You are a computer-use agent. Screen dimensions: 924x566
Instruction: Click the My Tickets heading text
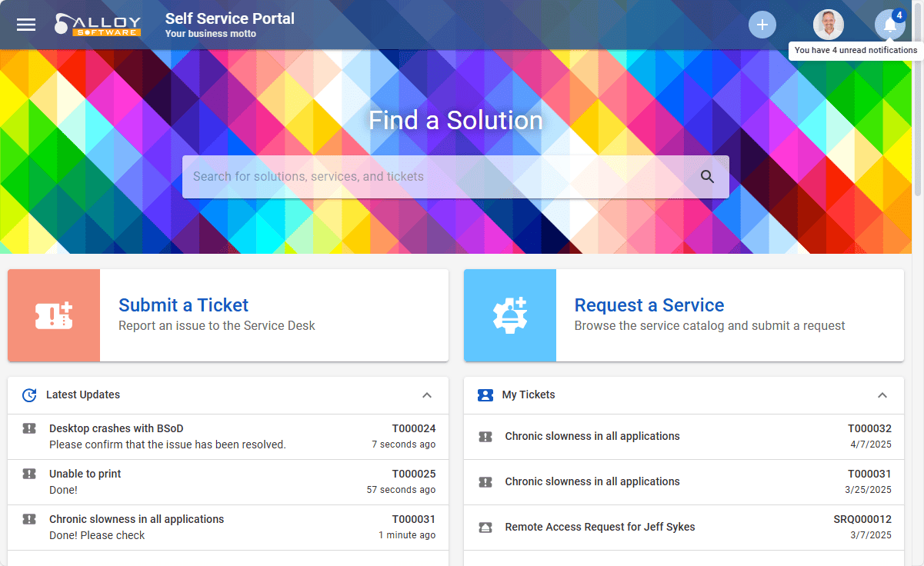(x=529, y=395)
